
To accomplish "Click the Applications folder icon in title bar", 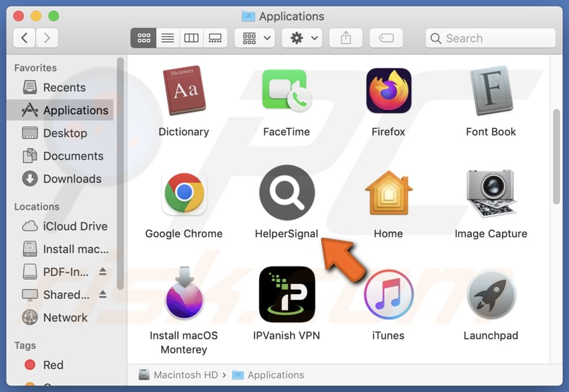I will pyautogui.click(x=248, y=16).
